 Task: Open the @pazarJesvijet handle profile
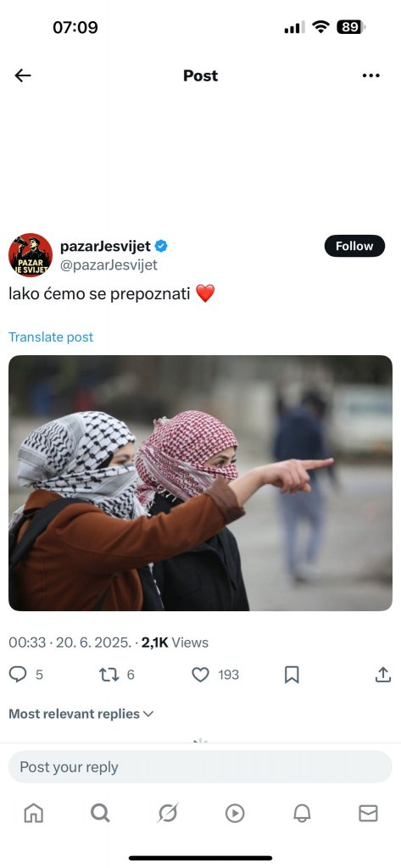[x=109, y=265]
